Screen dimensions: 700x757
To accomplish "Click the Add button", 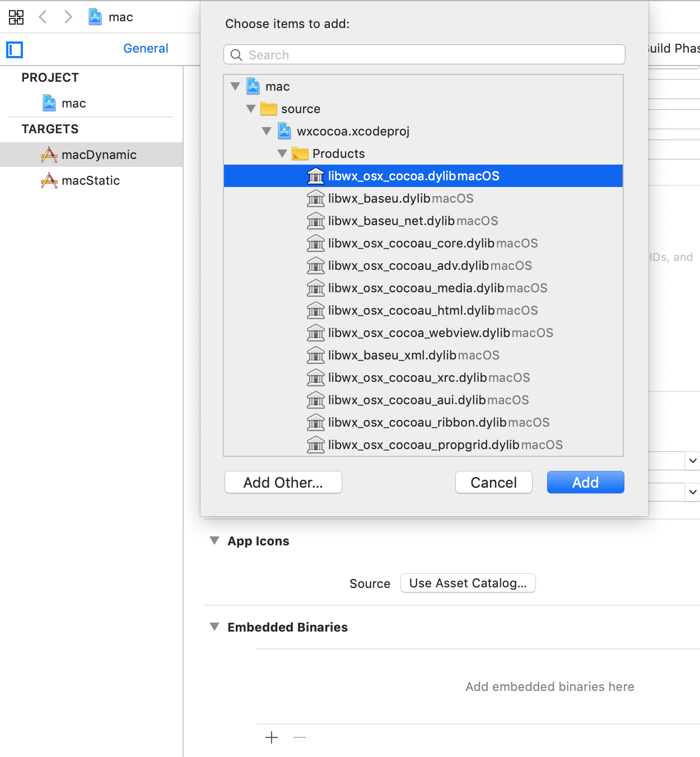I will (586, 482).
